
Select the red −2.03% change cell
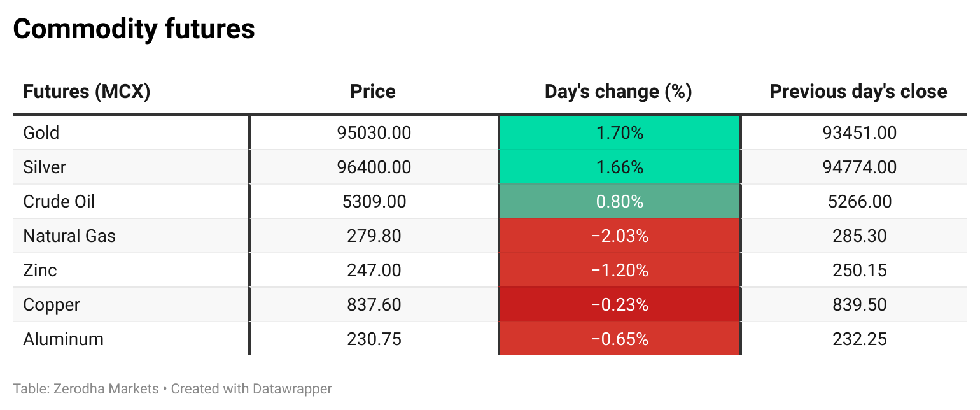[620, 236]
